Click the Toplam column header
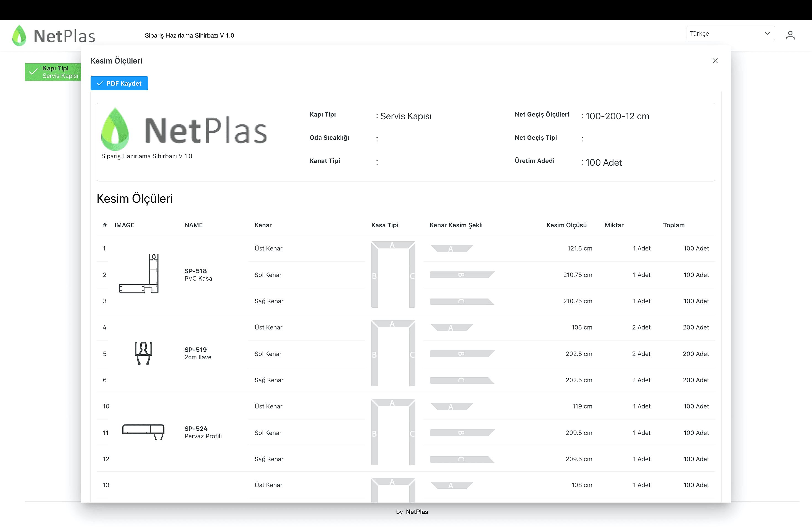 (673, 225)
